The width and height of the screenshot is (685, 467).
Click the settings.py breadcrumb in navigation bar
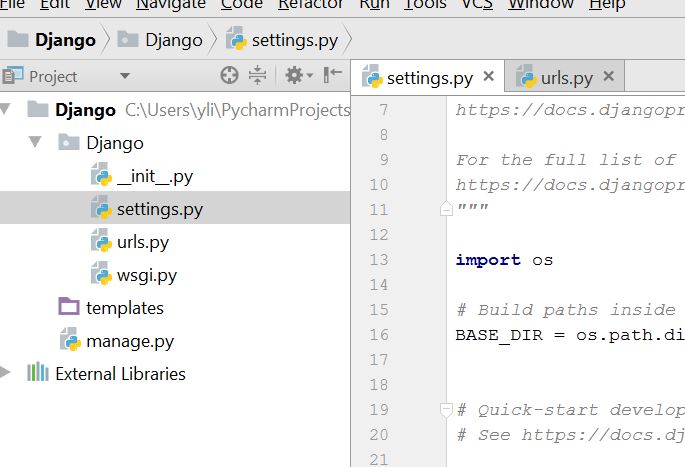click(x=282, y=40)
